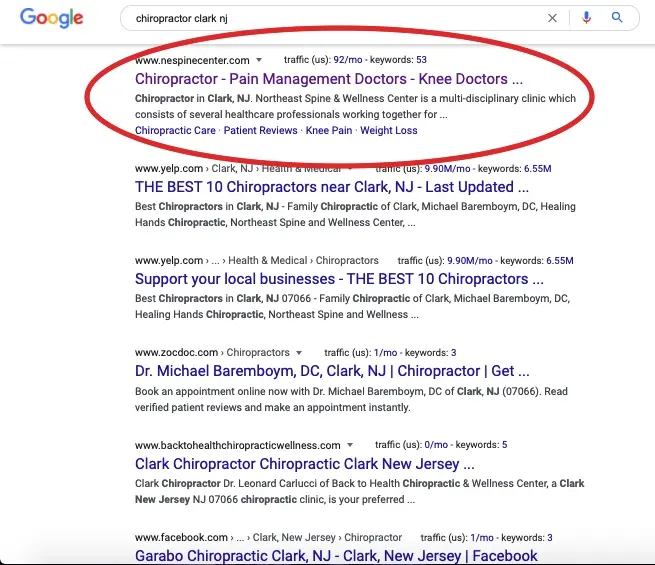Open the Chiropractic Care sitelink
Screen dimensions: 655x565
tap(175, 130)
